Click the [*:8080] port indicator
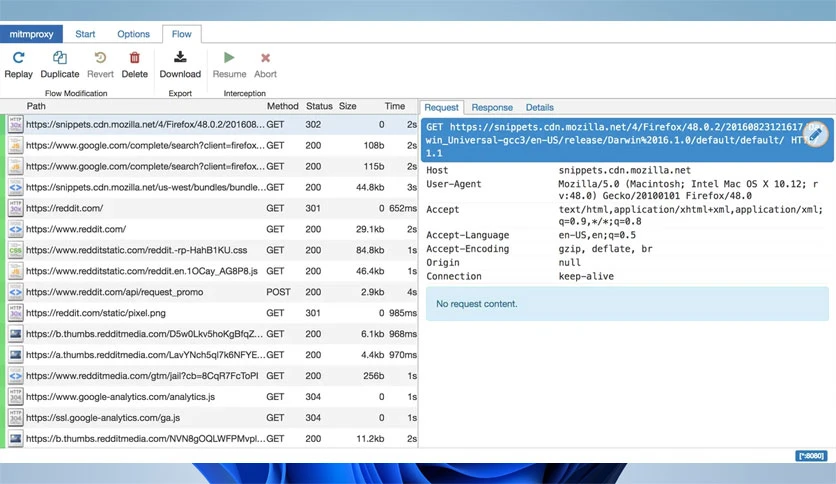The image size is (836, 484). coord(811,456)
